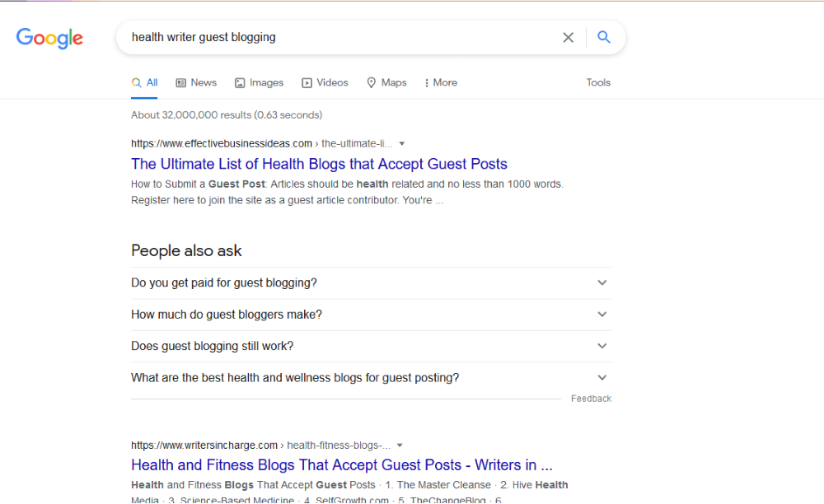
Task: Open the Videos tab icon
Action: pos(307,82)
